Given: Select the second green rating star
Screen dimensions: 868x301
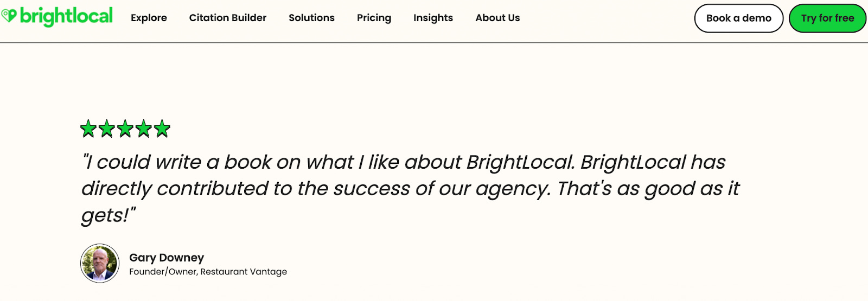Looking at the screenshot, I should tap(107, 129).
